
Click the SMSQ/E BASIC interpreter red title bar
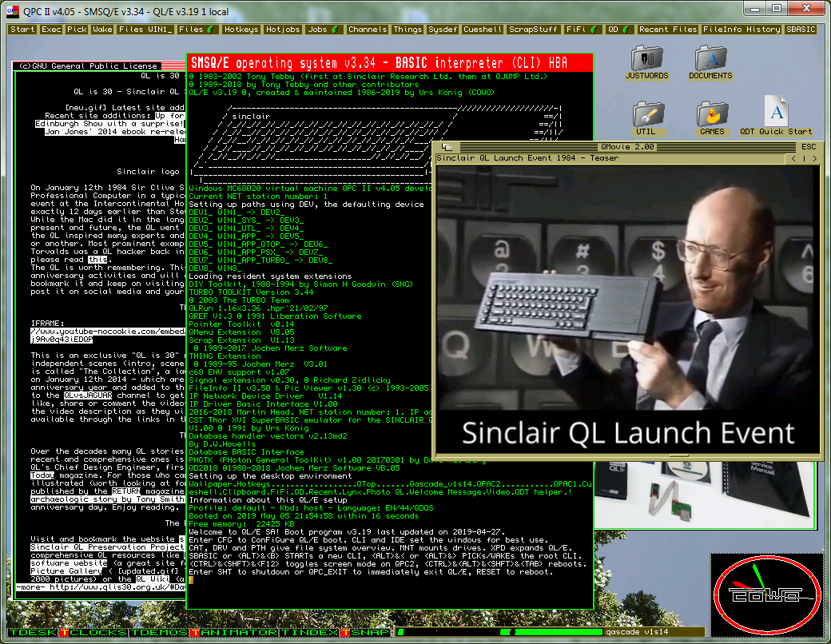click(390, 63)
